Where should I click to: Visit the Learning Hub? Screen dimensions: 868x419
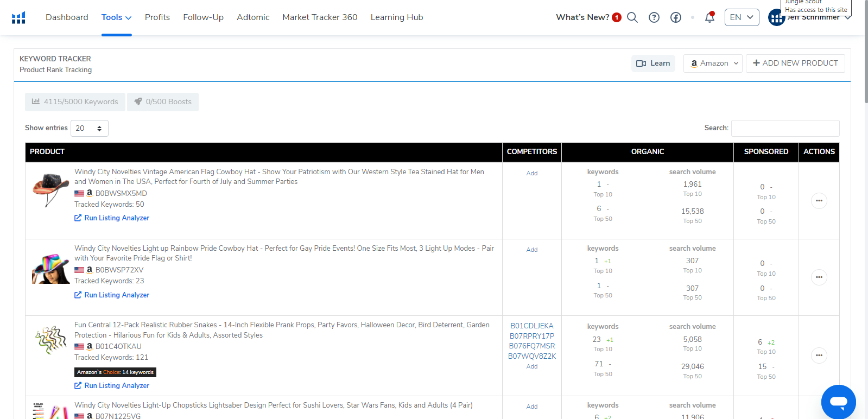tap(397, 17)
